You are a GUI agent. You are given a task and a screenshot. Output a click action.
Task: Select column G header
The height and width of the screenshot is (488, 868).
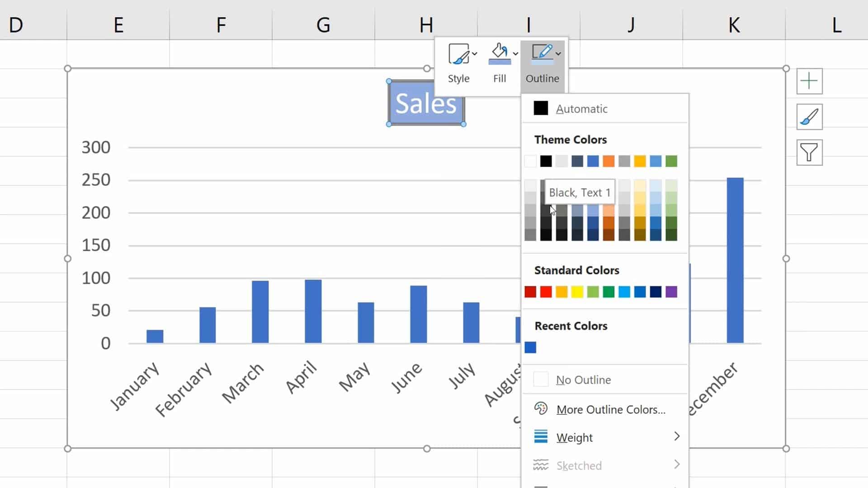click(x=324, y=24)
